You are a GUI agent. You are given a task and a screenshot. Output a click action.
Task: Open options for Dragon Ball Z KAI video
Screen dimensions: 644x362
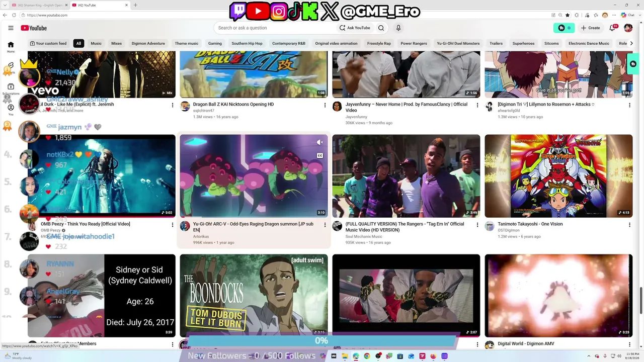point(325,105)
